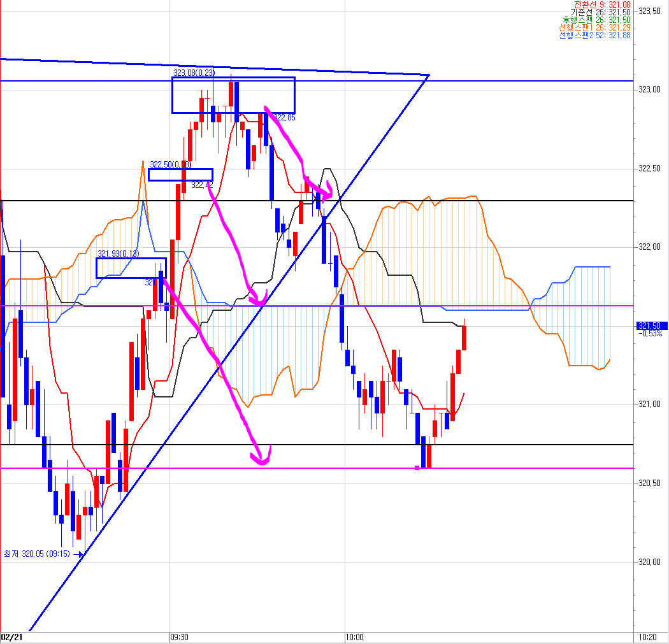This screenshot has width=669, height=644.
Task: Click the 02/21 date label
Action: click(11, 638)
